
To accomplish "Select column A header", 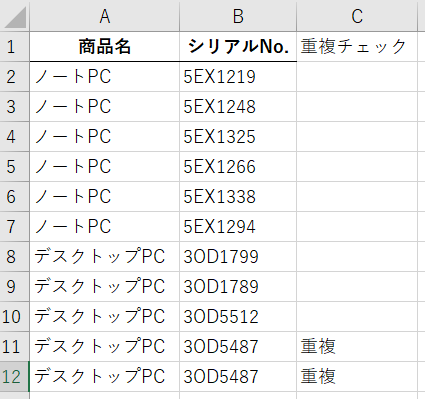I will 105,16.
